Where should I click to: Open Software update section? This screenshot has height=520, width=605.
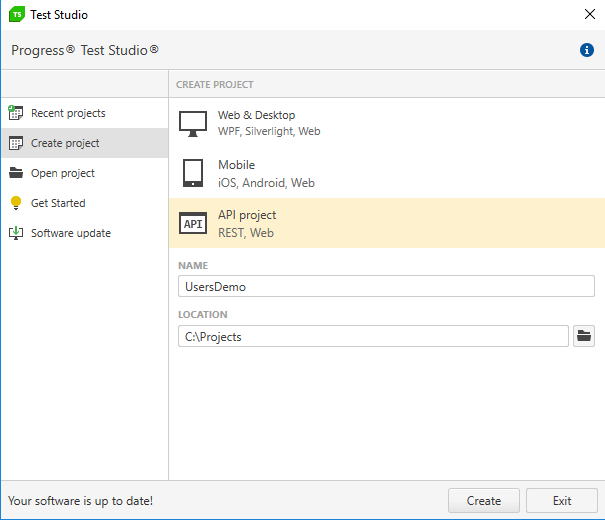click(71, 233)
